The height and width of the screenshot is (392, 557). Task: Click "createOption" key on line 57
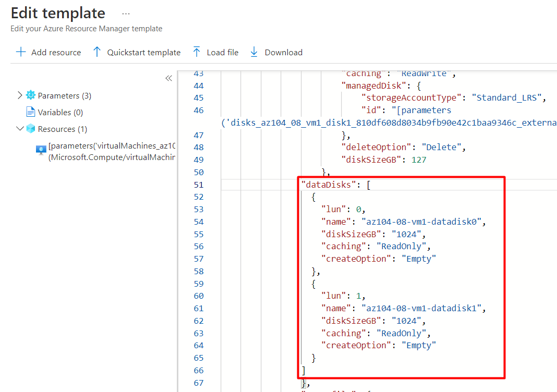(356, 259)
